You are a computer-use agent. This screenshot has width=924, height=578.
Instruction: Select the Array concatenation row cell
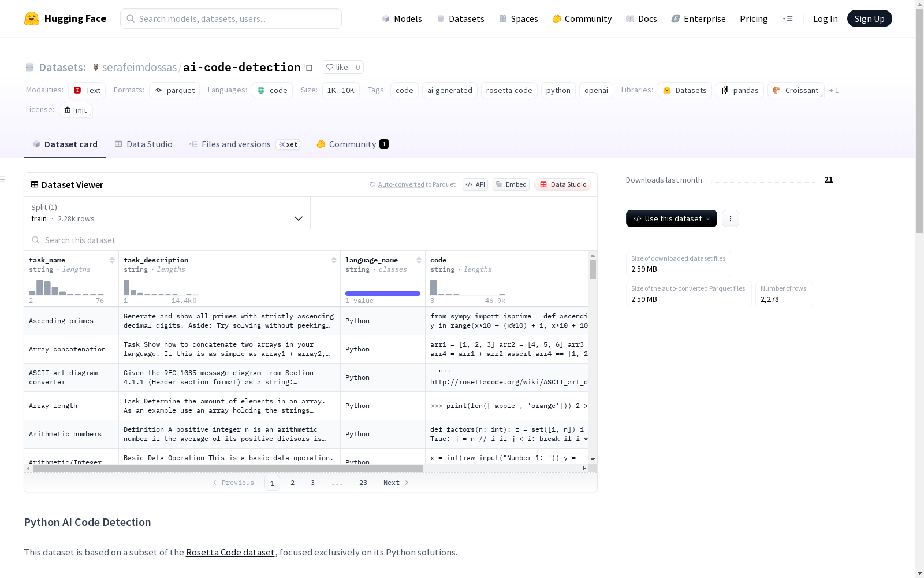[72, 349]
